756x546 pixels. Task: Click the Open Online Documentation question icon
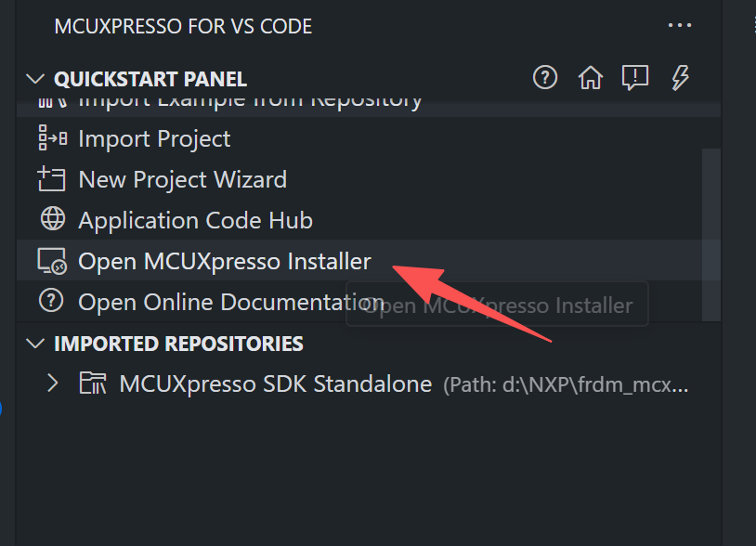51,301
